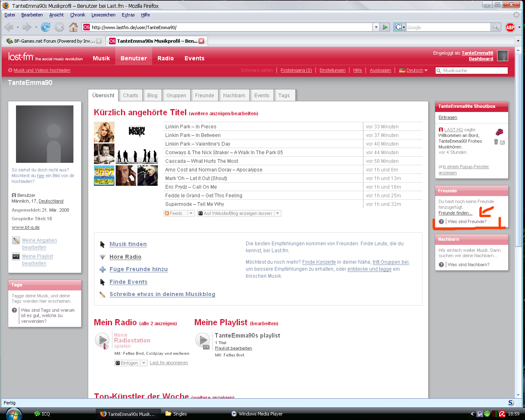
Task: Open the Tags profile tab
Action: (284, 96)
